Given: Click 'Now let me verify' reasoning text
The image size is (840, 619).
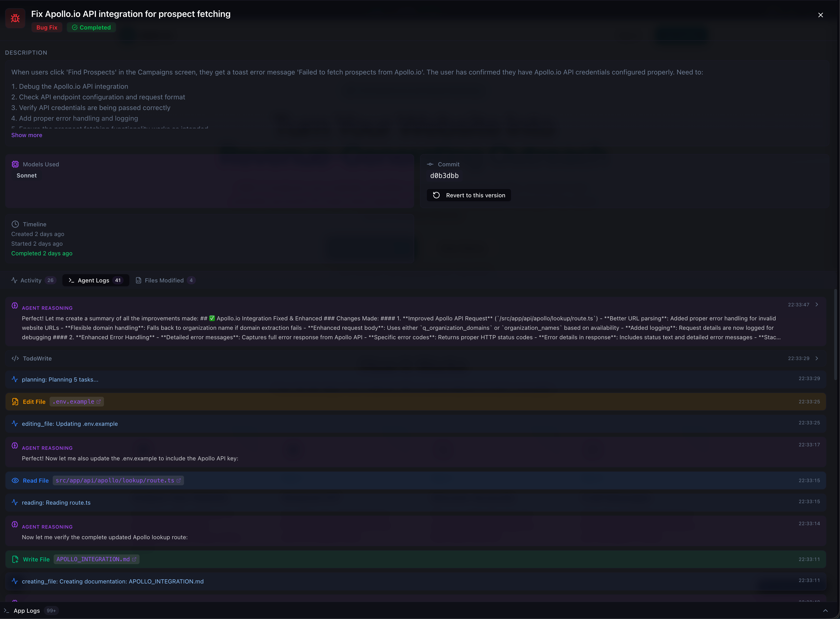Looking at the screenshot, I should coord(104,537).
